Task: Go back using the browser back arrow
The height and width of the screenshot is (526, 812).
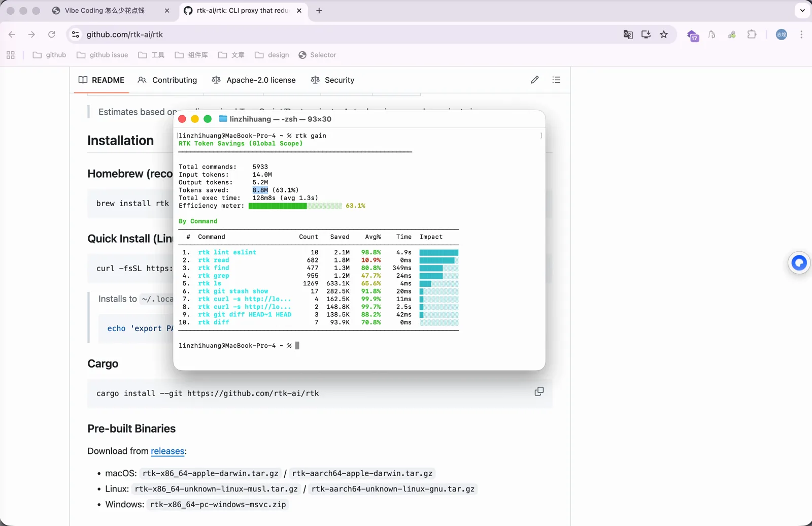Action: coord(12,35)
